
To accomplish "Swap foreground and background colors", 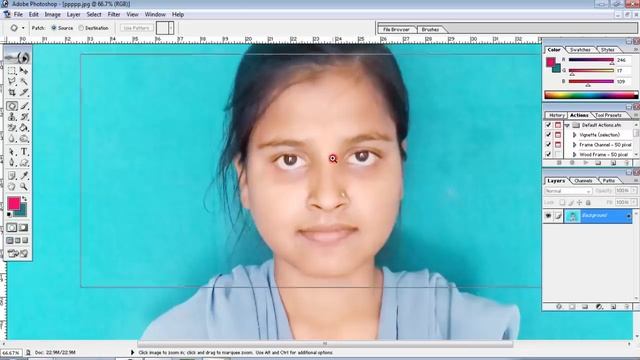I will click(x=24, y=199).
